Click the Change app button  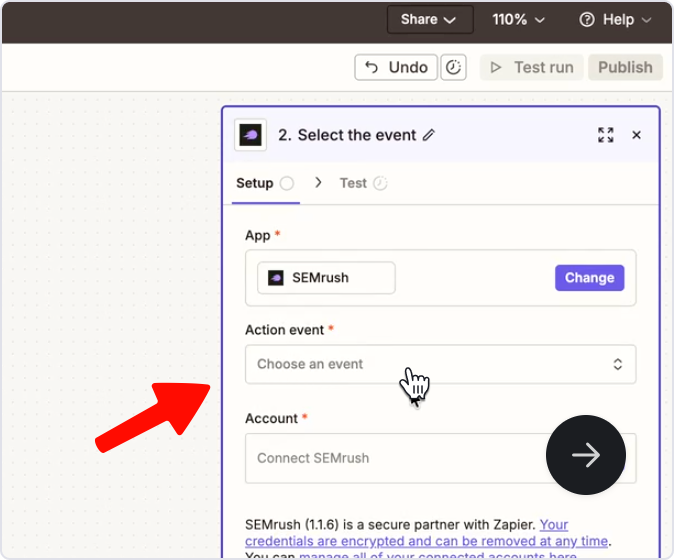pos(589,278)
